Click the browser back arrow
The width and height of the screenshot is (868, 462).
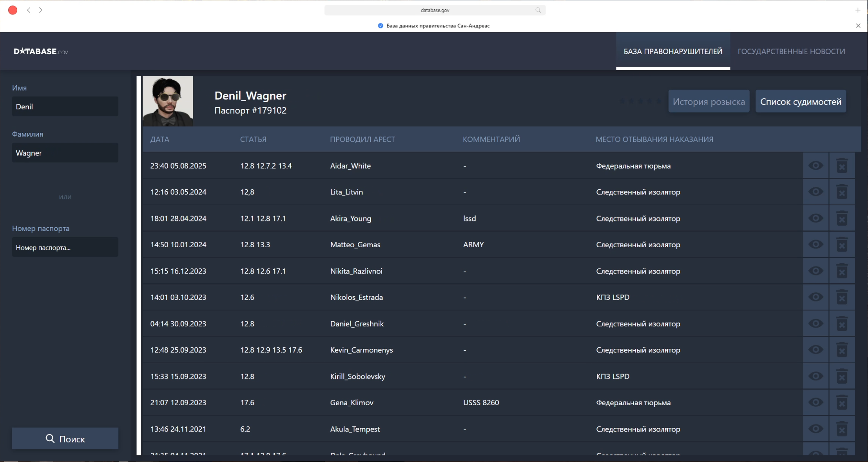coord(29,10)
